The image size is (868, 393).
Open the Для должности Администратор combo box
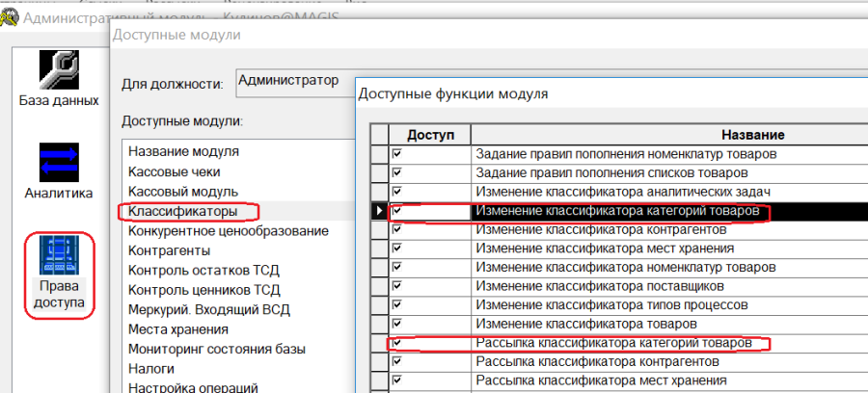pyautogui.click(x=295, y=83)
